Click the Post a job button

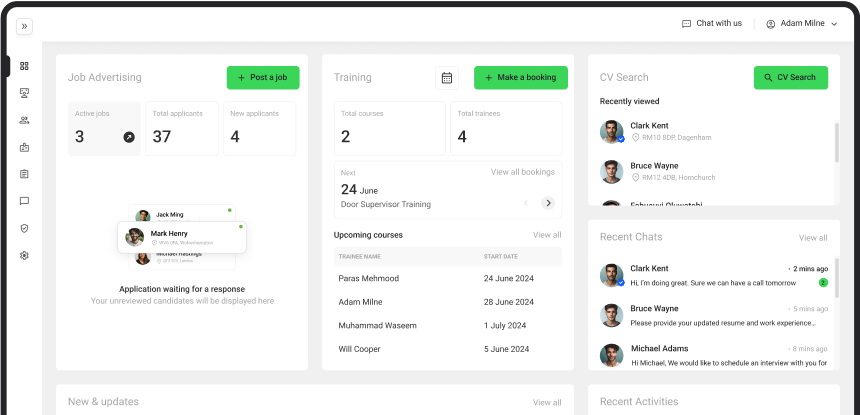[x=263, y=78]
